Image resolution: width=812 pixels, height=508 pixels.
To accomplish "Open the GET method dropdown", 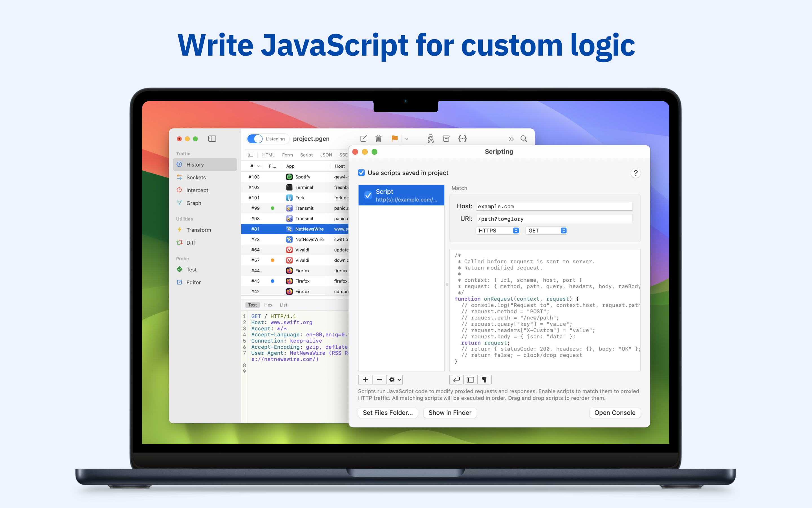I will coord(546,231).
